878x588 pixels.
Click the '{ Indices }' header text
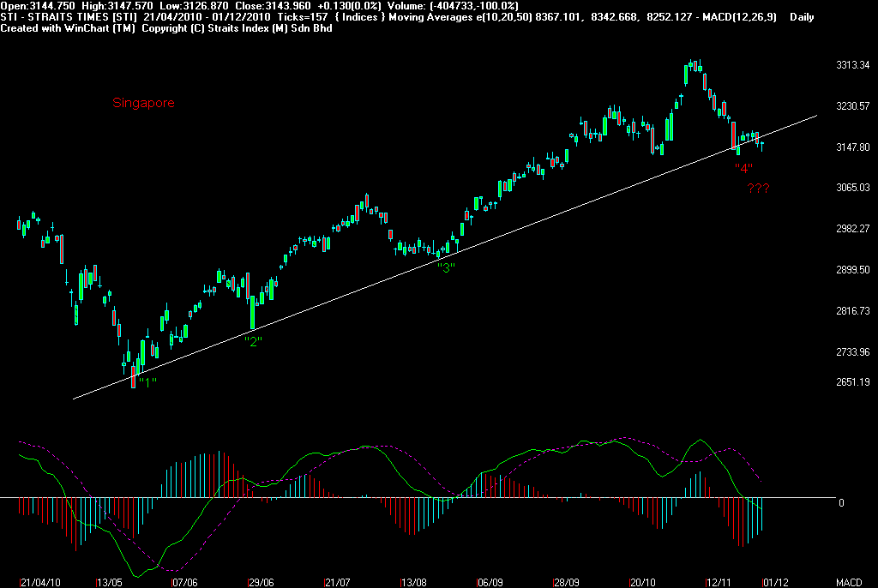point(361,17)
